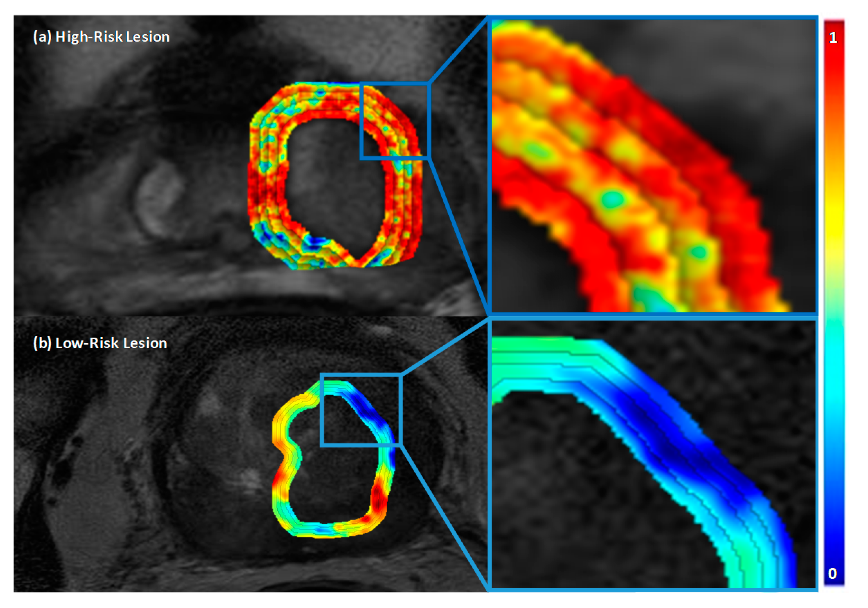Click red hotspot on low-risk lesion's right side
Screen dimensions: 868x608
pyautogui.click(x=378, y=498)
